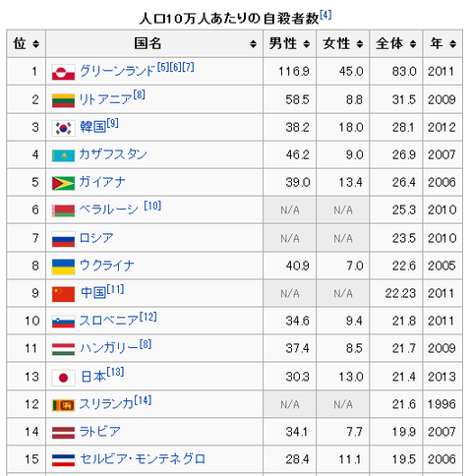Click the Greenland flag icon
Image resolution: width=472 pixels, height=476 pixels.
pos(63,73)
